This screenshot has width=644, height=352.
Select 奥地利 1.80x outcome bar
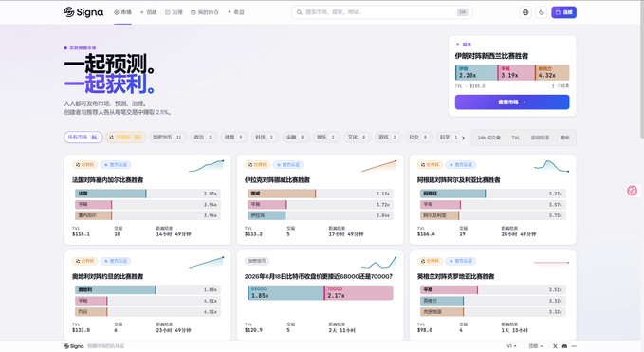pos(147,290)
